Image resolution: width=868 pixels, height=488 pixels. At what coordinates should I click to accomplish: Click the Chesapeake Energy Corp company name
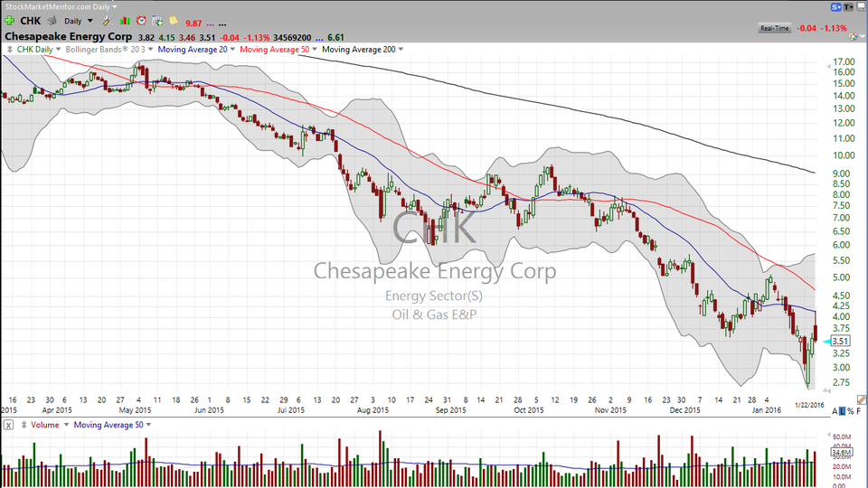(x=68, y=36)
